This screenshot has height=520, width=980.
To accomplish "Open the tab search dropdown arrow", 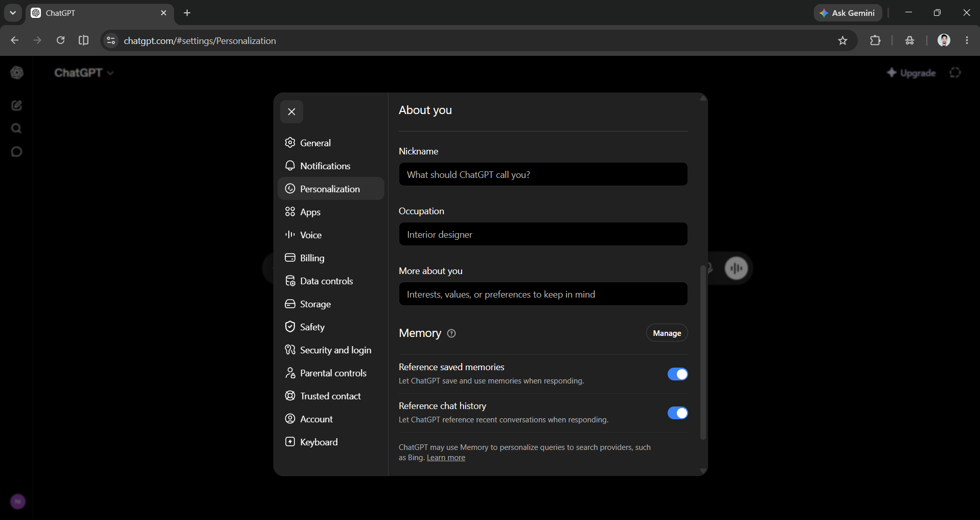I will (x=13, y=13).
